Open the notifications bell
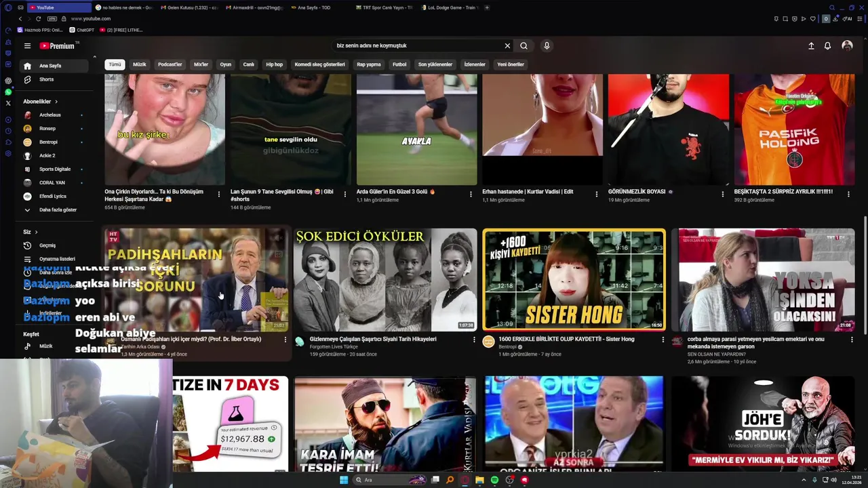 827,46
